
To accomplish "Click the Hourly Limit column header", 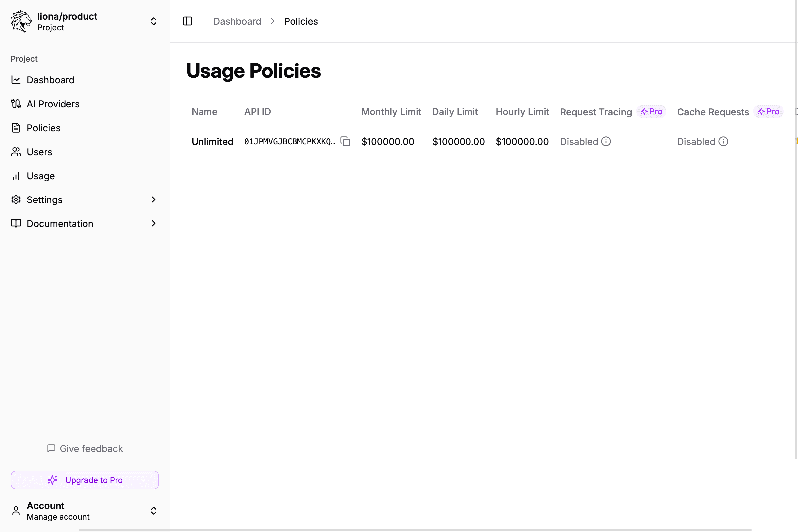I will pos(522,112).
